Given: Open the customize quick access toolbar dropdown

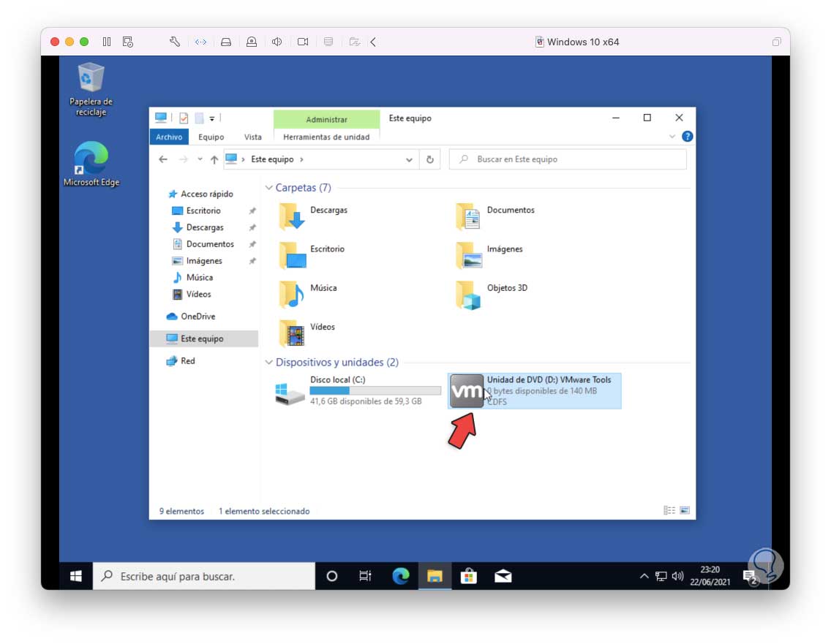Looking at the screenshot, I should 212,118.
